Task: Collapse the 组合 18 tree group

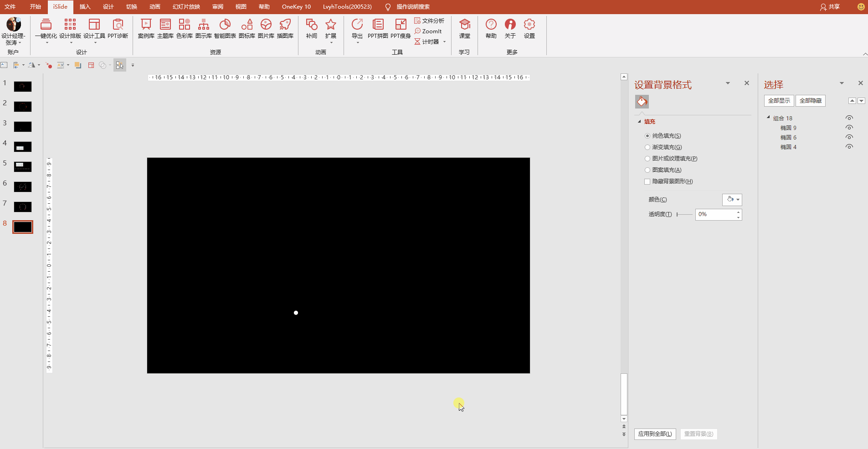Action: point(768,118)
